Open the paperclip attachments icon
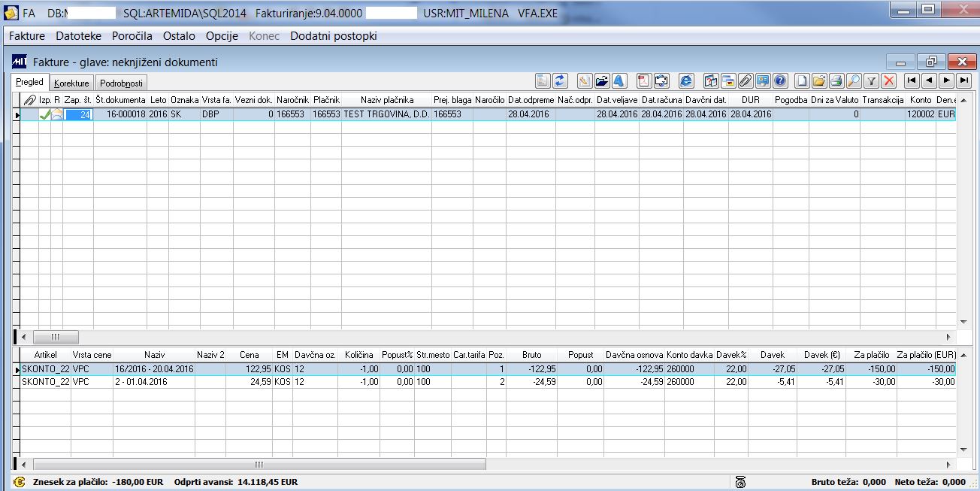Viewport: 980px width, 491px height. click(746, 80)
